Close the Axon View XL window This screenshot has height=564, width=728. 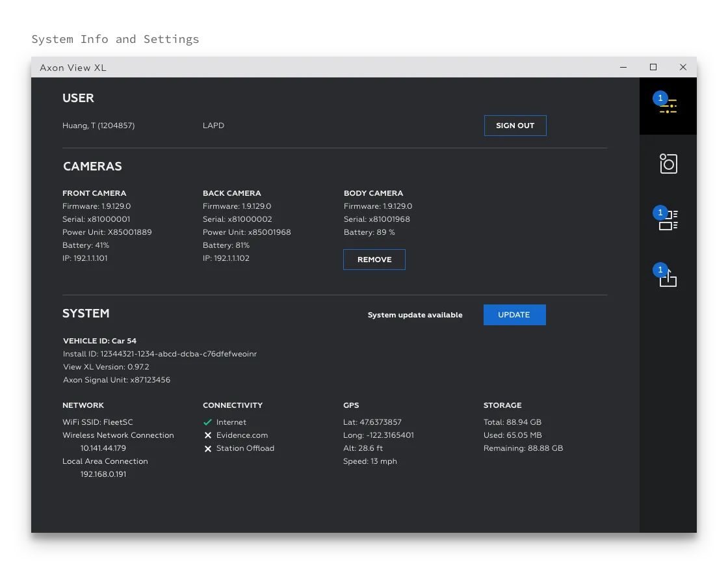pyautogui.click(x=682, y=68)
